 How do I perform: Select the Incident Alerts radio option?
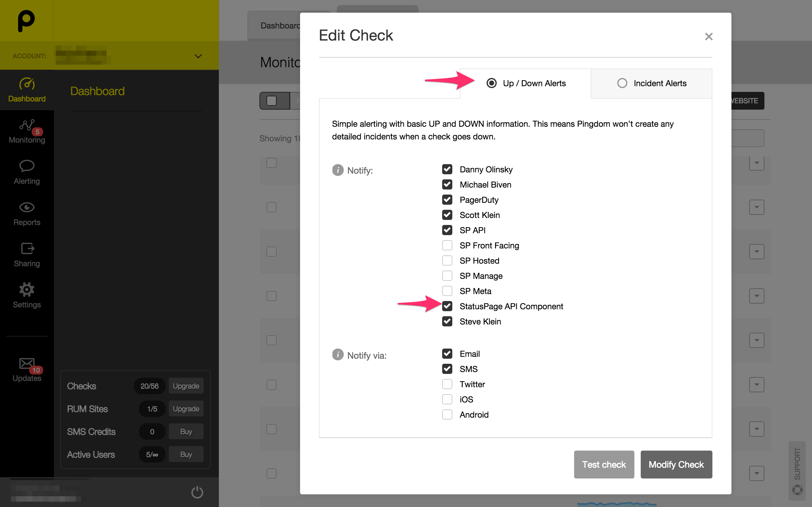(x=622, y=83)
